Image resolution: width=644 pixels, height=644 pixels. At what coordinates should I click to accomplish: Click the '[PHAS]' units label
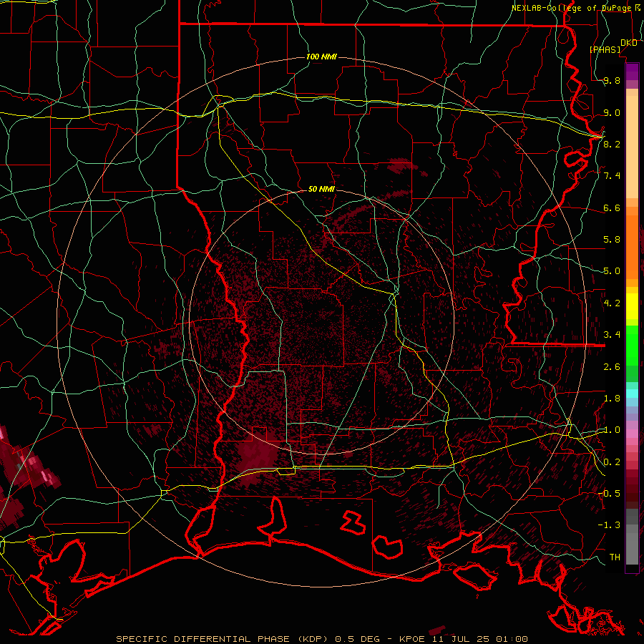point(605,50)
